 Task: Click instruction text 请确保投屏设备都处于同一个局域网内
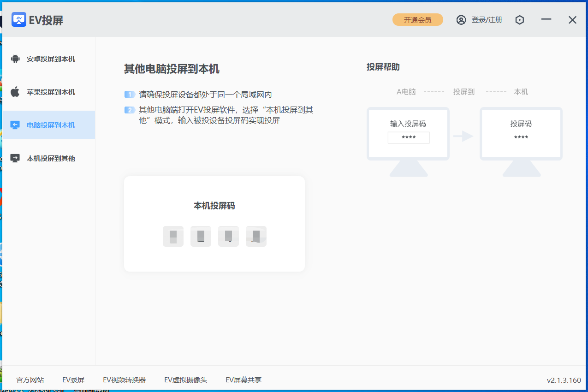tap(205, 95)
